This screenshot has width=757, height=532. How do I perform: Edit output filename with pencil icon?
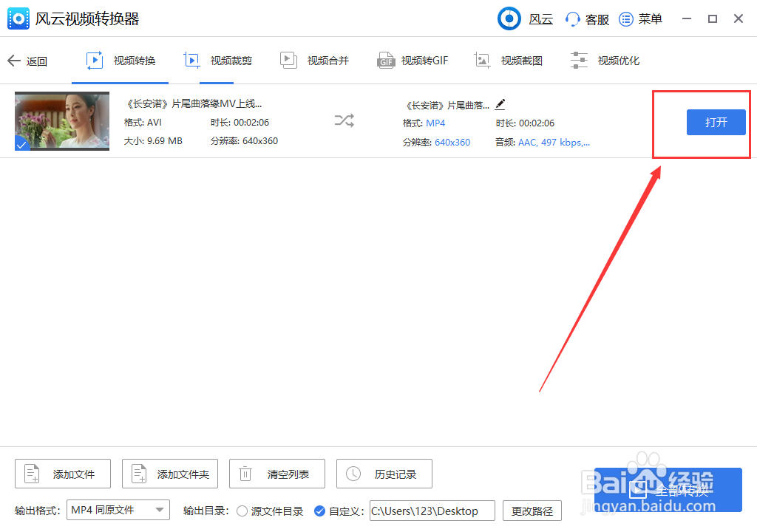(x=500, y=104)
